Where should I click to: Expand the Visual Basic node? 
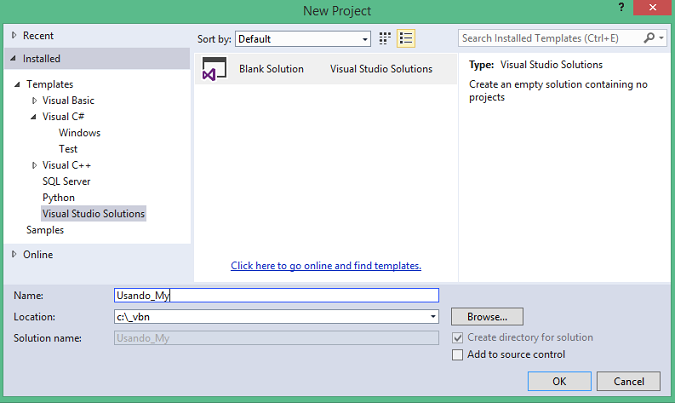(x=34, y=101)
